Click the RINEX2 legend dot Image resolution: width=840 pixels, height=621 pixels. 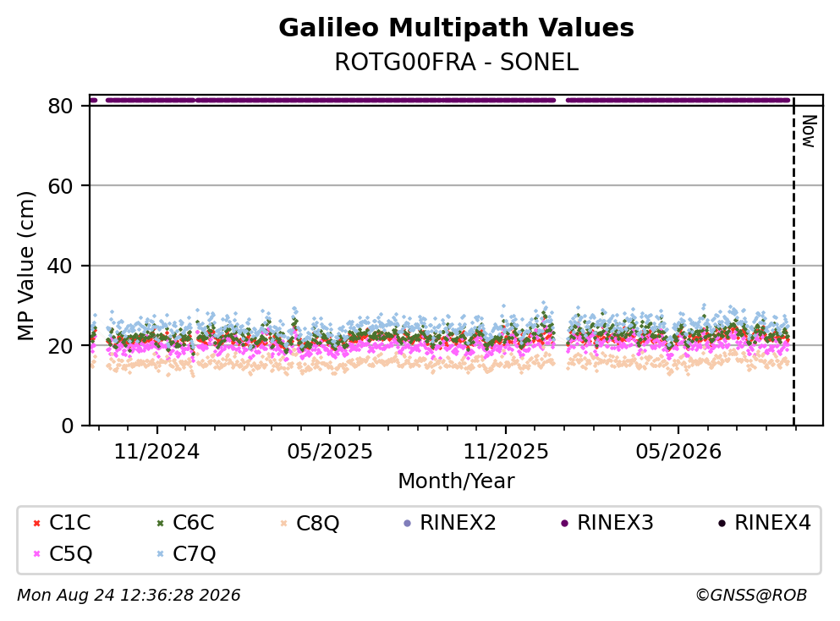click(x=407, y=523)
